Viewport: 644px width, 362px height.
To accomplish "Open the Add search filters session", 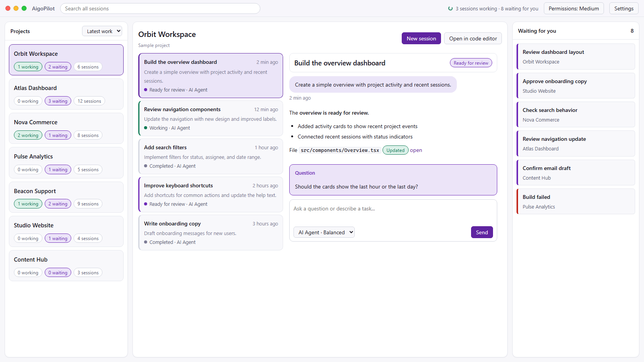I will click(x=211, y=156).
